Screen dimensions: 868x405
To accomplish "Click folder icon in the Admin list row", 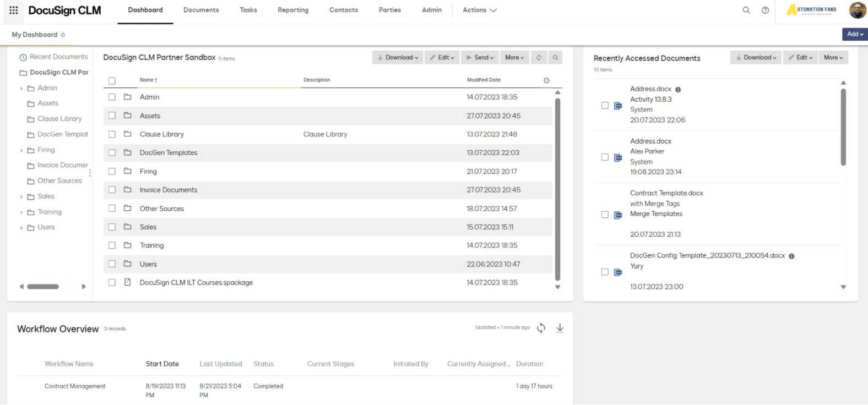I will (128, 97).
